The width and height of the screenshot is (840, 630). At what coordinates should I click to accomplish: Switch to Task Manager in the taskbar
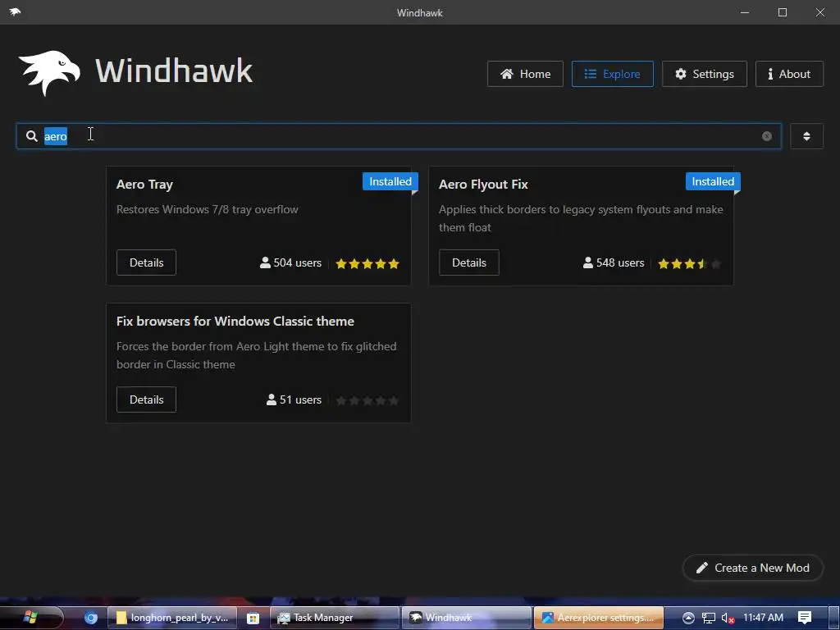click(335, 618)
